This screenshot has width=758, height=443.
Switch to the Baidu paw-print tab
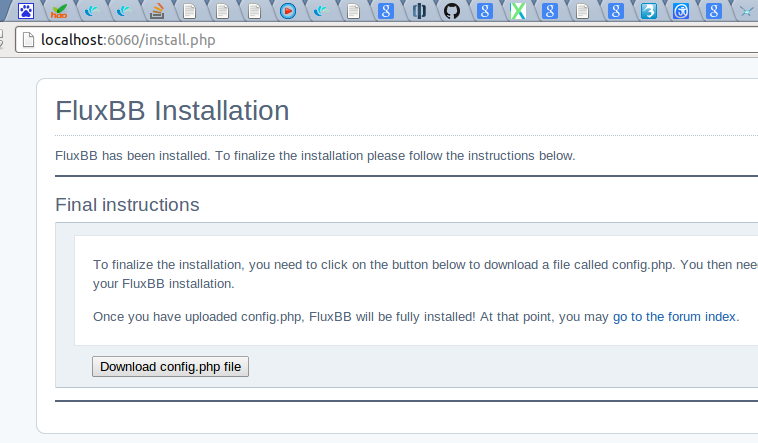point(26,11)
